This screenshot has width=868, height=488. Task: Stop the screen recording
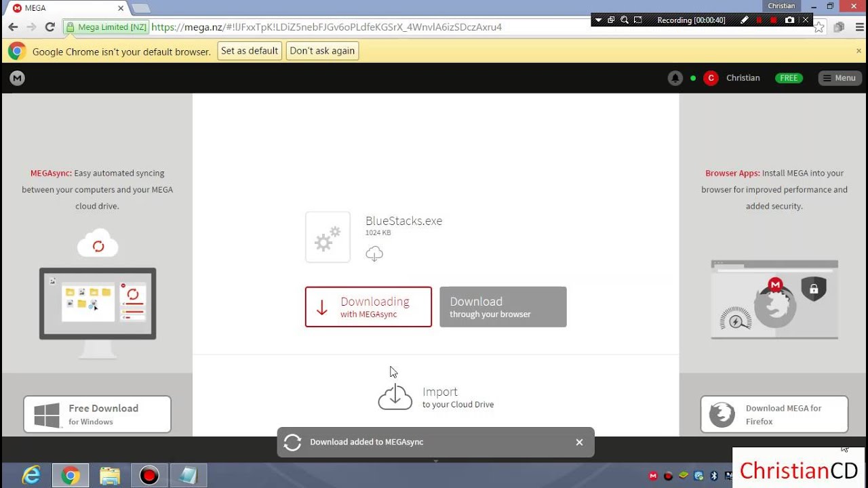click(x=774, y=20)
